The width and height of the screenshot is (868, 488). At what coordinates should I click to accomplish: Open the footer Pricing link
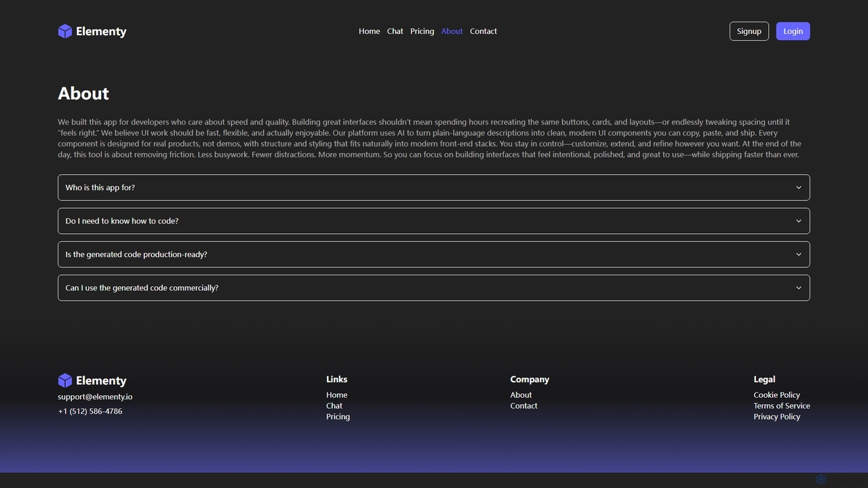[338, 417]
